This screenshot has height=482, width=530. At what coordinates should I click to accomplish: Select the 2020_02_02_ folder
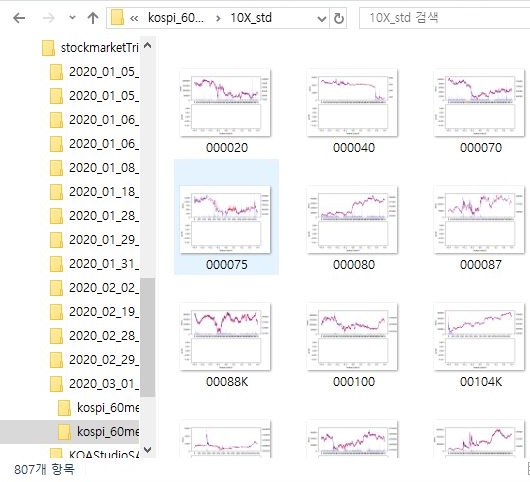coord(104,288)
